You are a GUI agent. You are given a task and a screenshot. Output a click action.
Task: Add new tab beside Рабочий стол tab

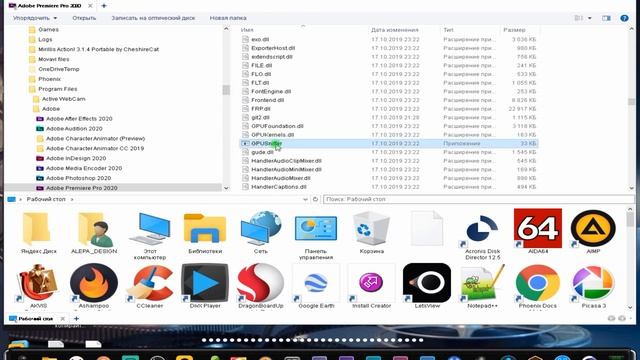coord(76,318)
